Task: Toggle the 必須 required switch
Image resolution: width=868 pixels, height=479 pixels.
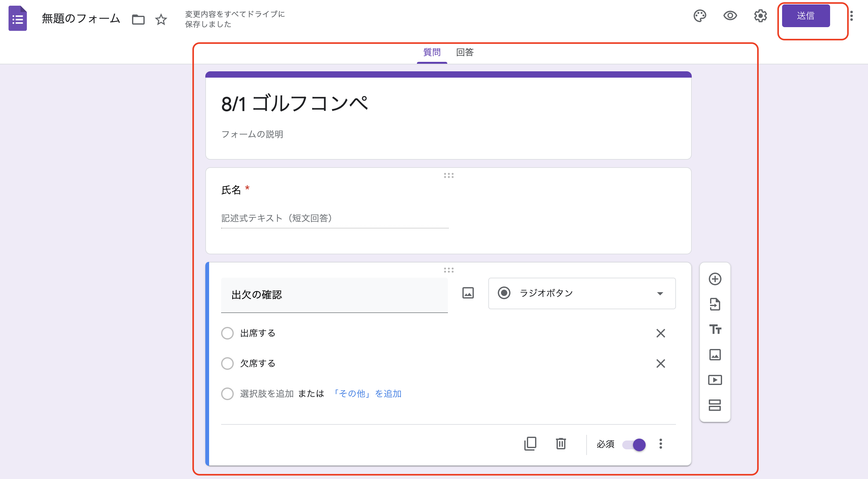Action: pyautogui.click(x=634, y=445)
